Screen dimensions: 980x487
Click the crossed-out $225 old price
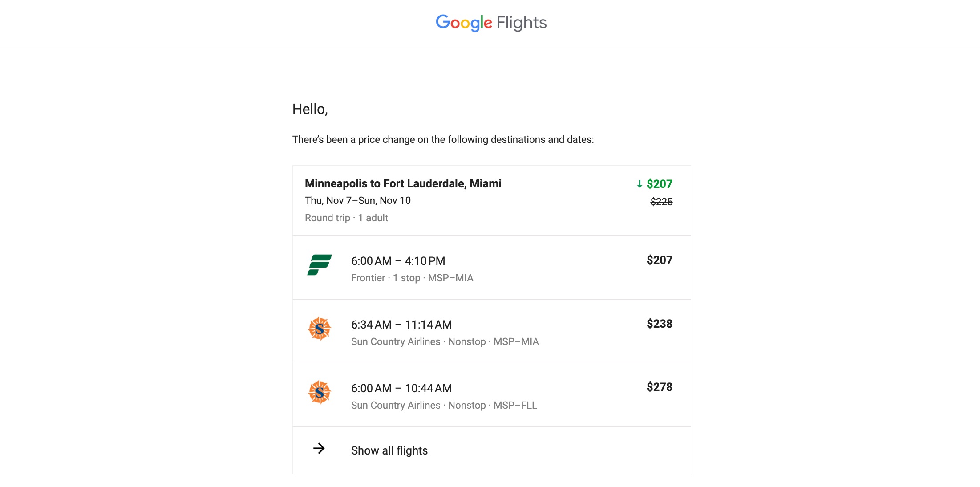click(662, 201)
